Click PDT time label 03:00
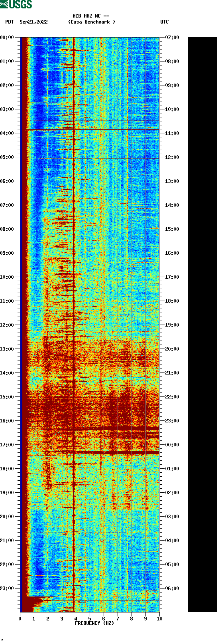The image size is (220, 644). [7, 109]
